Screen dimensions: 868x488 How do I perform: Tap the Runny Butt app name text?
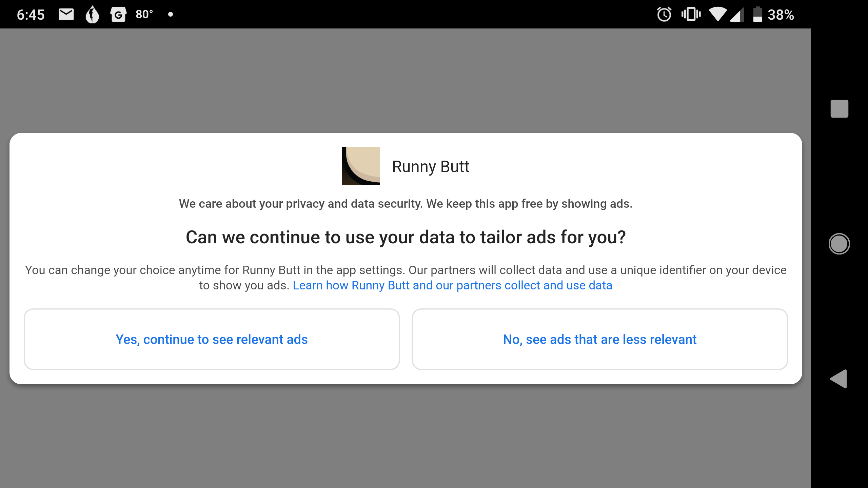[430, 166]
